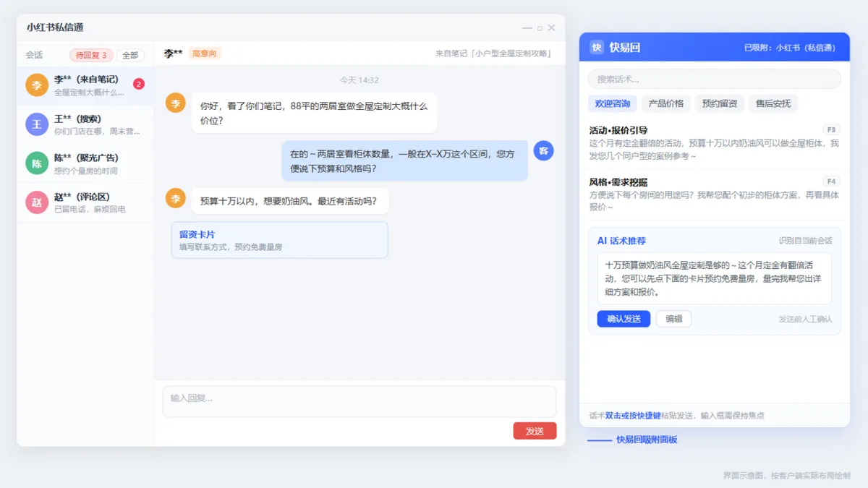
Task: Close the 小红书私信通 window
Action: tap(551, 27)
